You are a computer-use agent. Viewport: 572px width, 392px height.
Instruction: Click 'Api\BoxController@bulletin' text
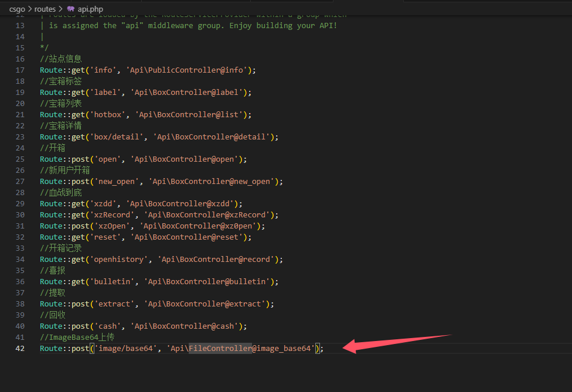click(x=207, y=282)
